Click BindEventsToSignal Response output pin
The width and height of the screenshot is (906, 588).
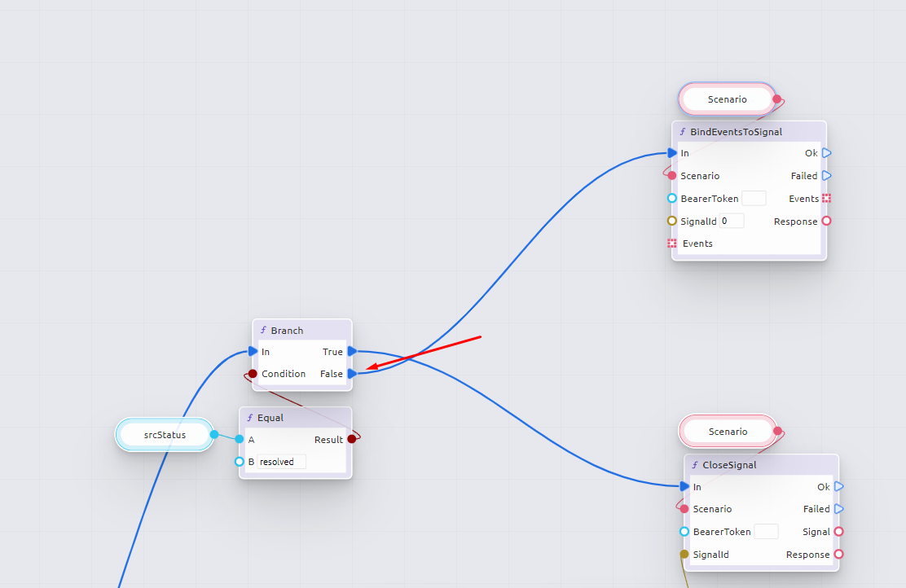pos(826,222)
